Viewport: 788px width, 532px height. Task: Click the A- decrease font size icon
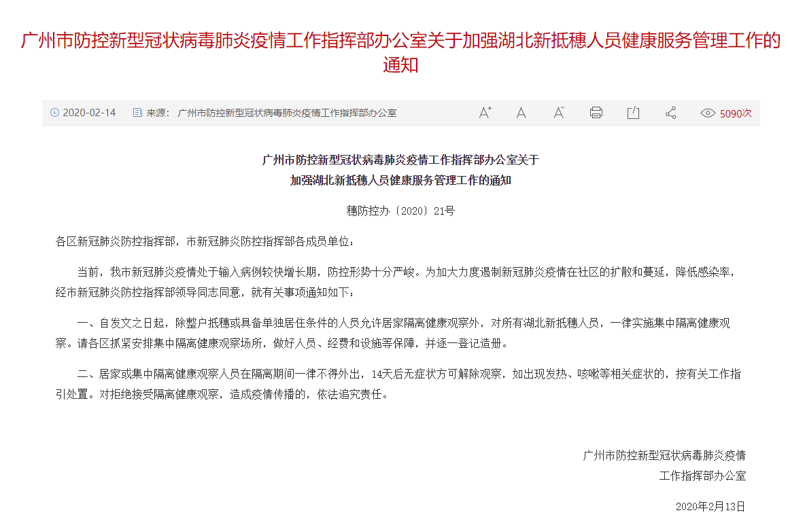[558, 113]
